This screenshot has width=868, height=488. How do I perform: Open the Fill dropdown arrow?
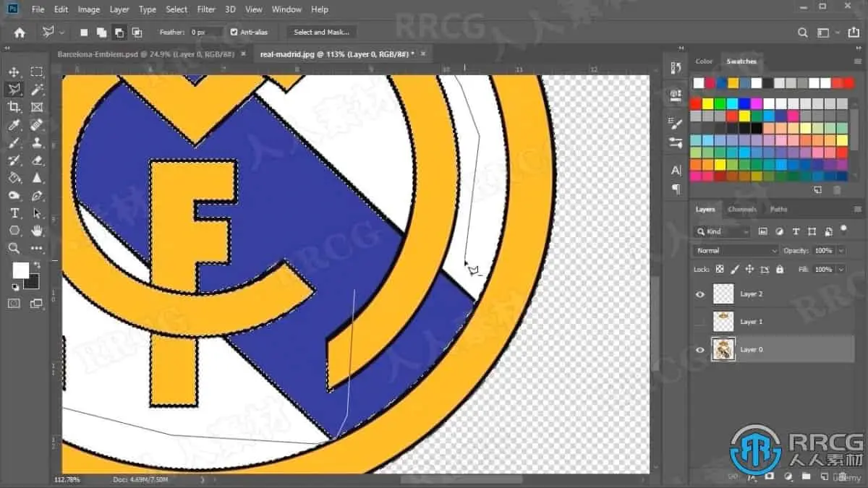pyautogui.click(x=840, y=269)
